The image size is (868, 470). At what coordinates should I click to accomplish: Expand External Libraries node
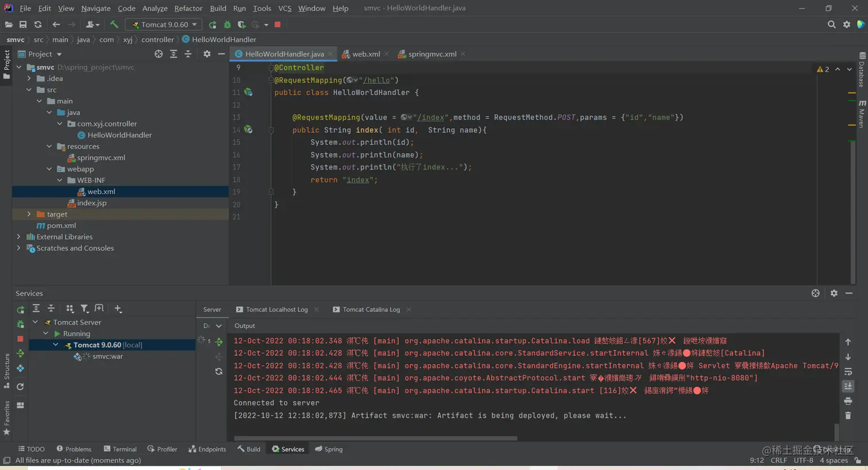[x=19, y=237]
